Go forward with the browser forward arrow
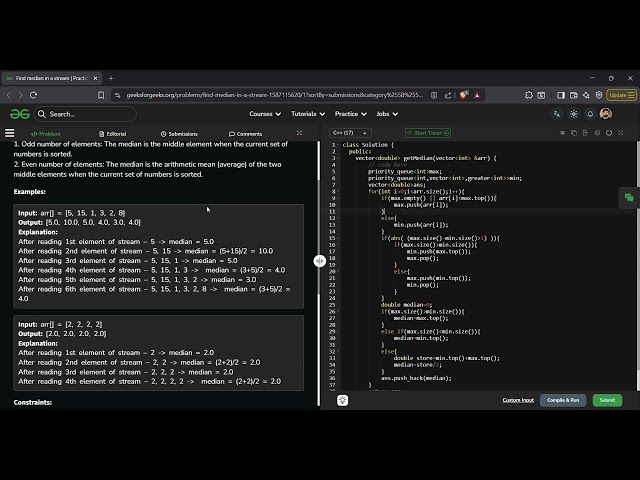The height and width of the screenshot is (480, 640). (x=20, y=95)
